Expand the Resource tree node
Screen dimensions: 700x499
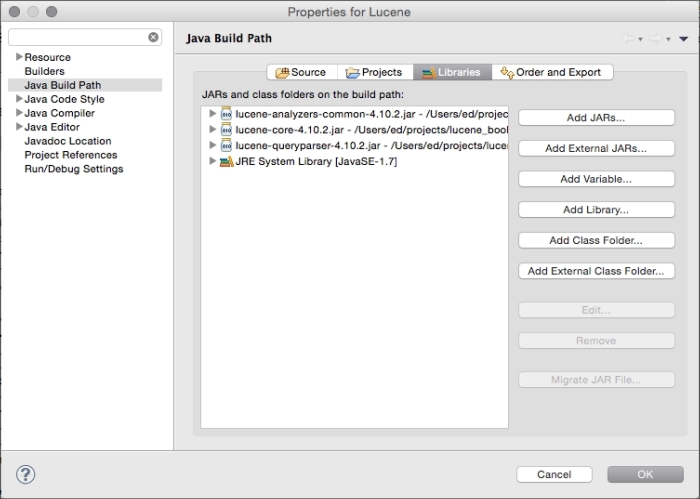tap(19, 58)
